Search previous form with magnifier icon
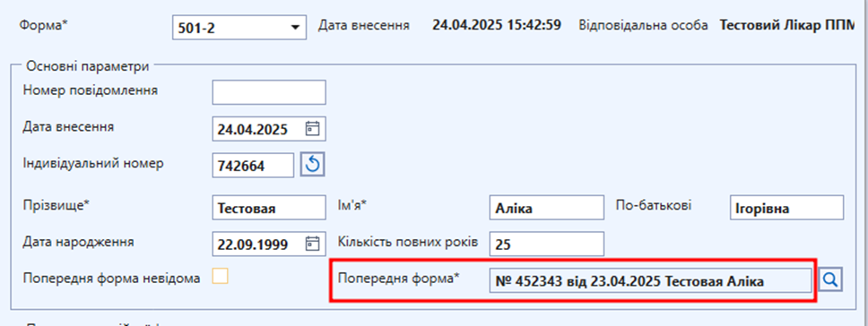Screen dimensions: 868x326 click(830, 280)
